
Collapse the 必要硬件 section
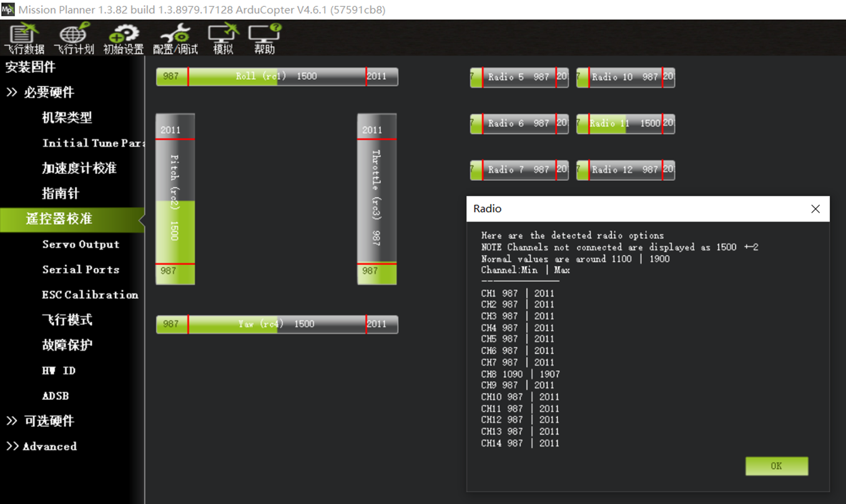pos(41,92)
